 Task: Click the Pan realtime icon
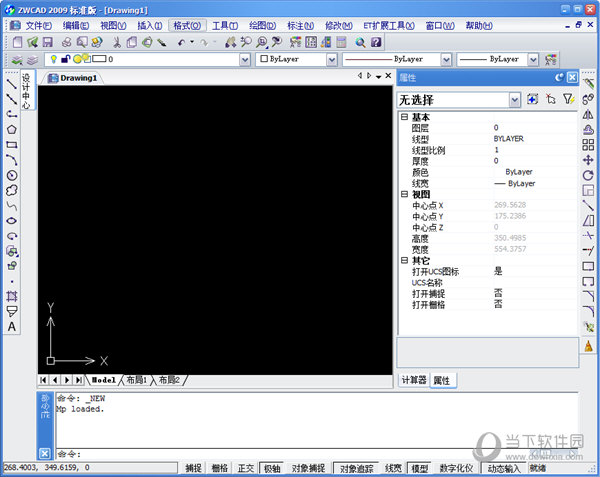(230, 42)
